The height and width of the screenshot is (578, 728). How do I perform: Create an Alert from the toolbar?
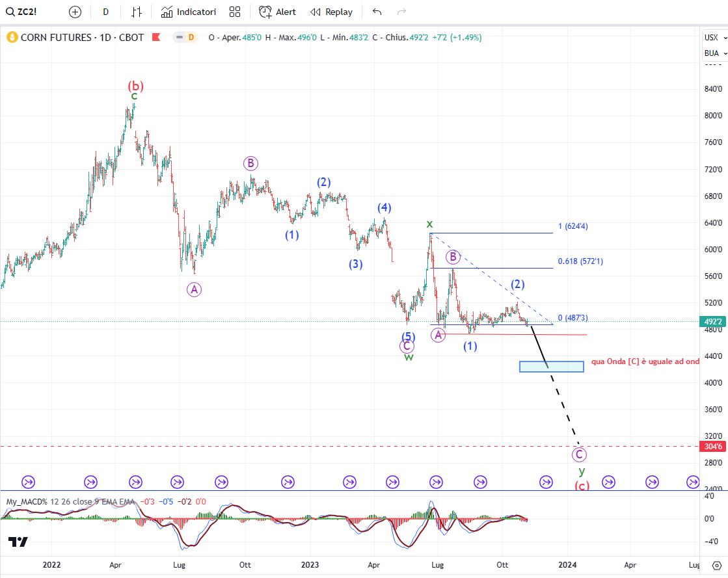[x=277, y=12]
